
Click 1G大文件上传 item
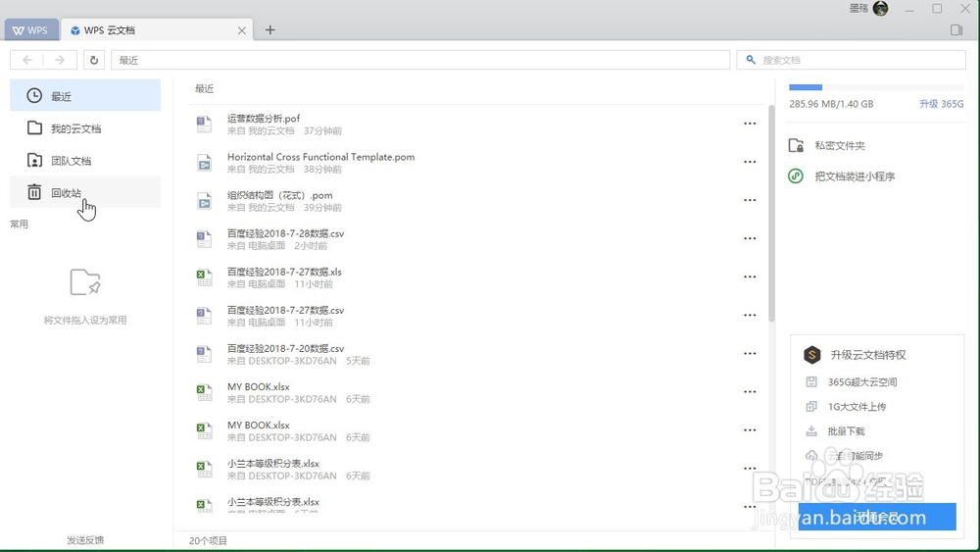(x=857, y=406)
